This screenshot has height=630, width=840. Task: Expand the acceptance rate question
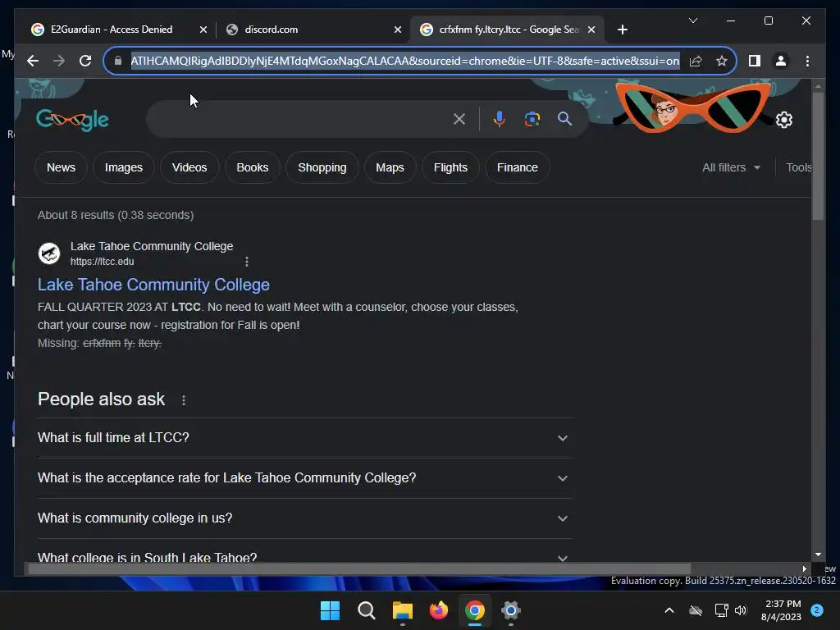(x=304, y=478)
